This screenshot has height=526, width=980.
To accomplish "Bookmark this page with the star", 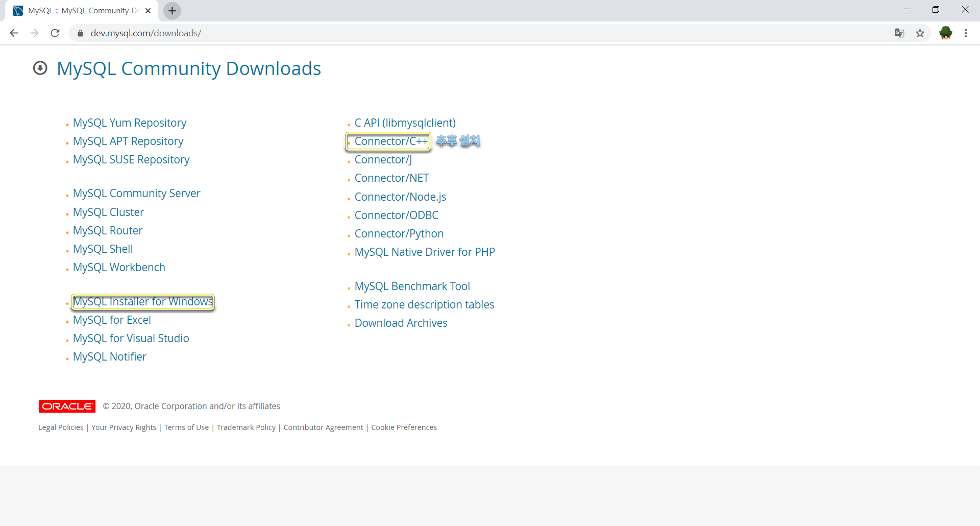I will pyautogui.click(x=920, y=33).
